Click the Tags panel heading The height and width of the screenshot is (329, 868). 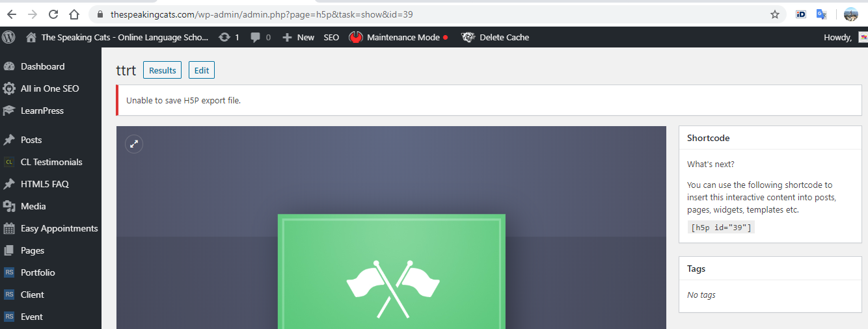(696, 269)
